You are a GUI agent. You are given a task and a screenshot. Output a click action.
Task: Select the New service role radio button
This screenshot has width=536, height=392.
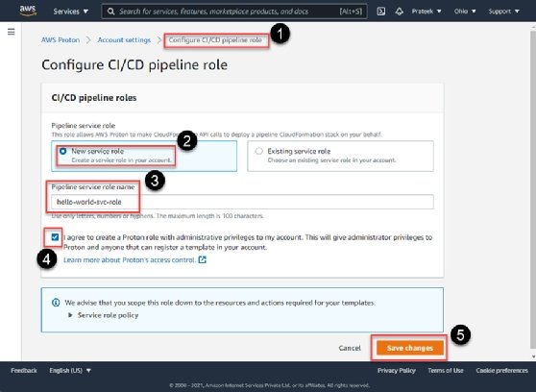click(62, 151)
